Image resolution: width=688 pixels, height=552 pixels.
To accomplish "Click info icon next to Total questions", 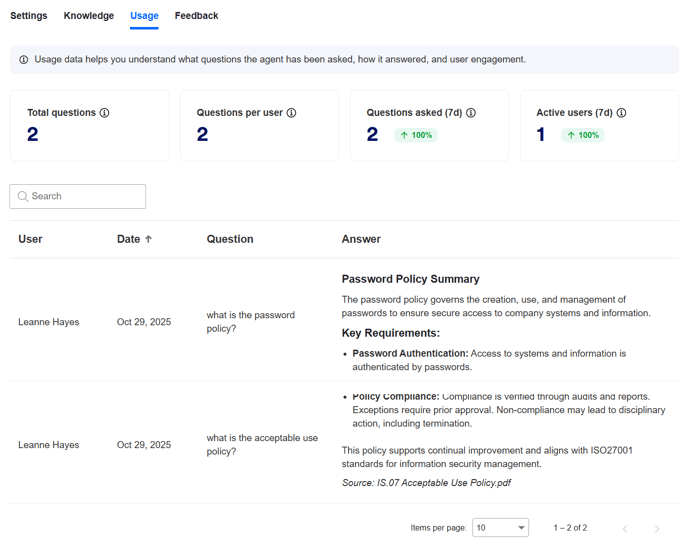I will pos(105,113).
